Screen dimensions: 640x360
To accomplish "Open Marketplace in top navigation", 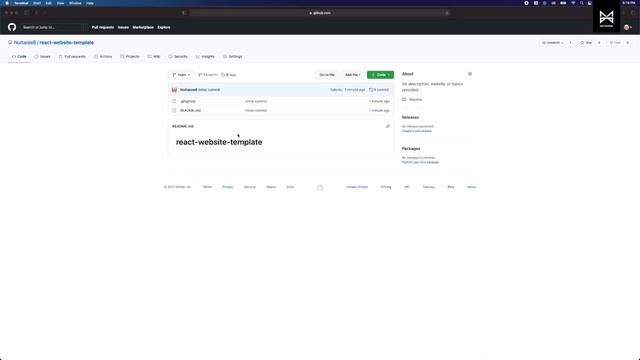I will click(x=143, y=27).
